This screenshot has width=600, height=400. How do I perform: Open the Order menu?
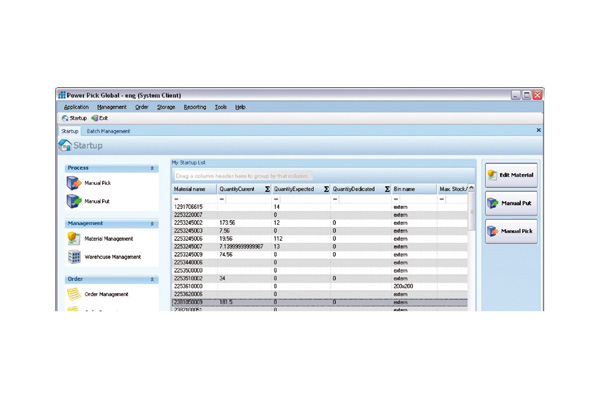[x=142, y=107]
